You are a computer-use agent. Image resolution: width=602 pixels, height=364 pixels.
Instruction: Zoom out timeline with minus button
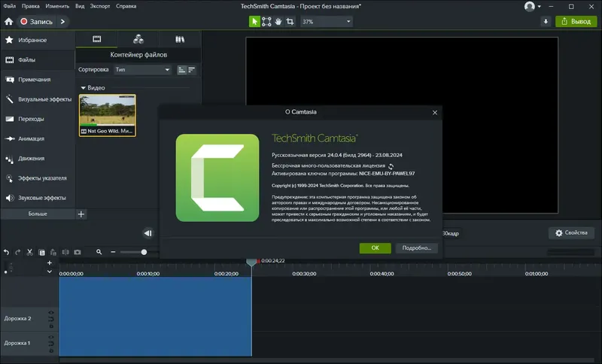coord(113,252)
